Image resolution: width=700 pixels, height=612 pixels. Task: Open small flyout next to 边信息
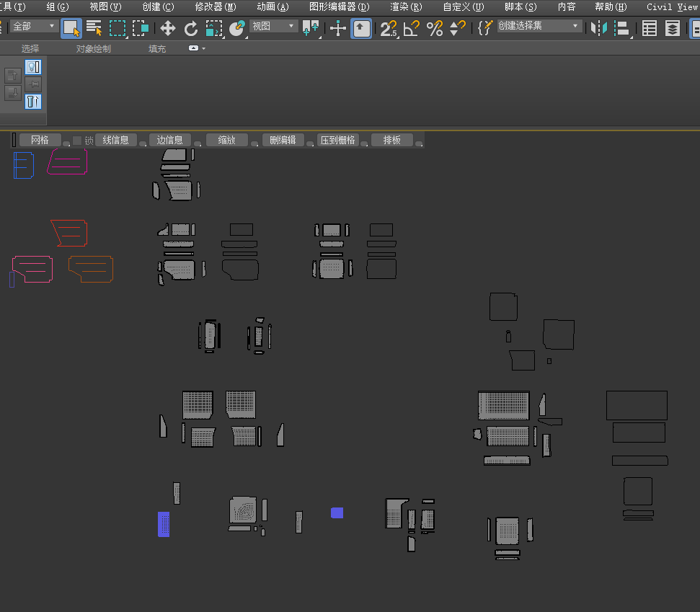[x=198, y=143]
